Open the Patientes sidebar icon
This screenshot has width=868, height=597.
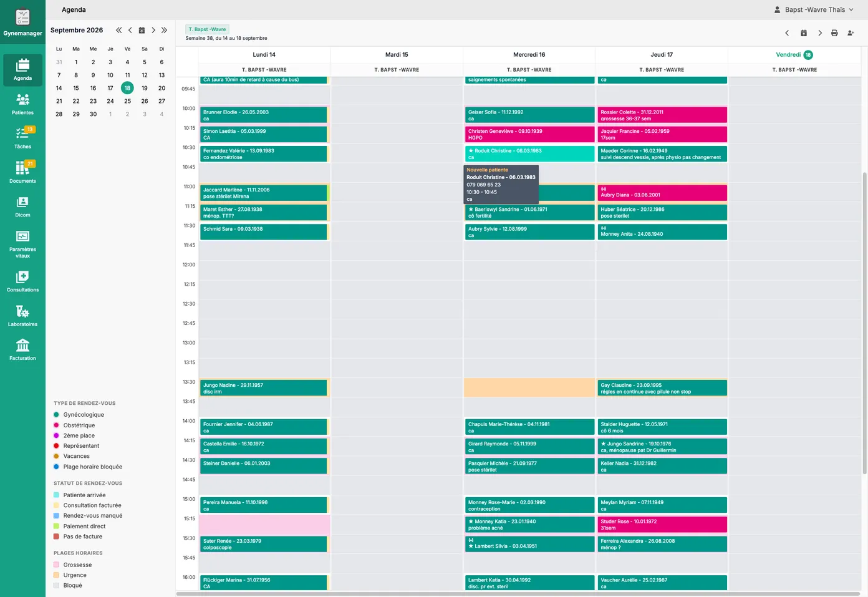click(22, 104)
